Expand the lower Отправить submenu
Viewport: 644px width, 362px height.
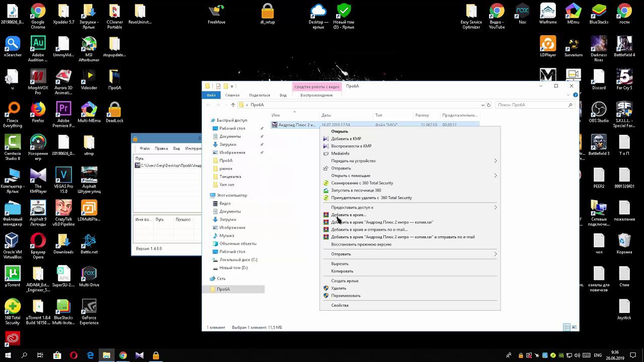coord(410,254)
